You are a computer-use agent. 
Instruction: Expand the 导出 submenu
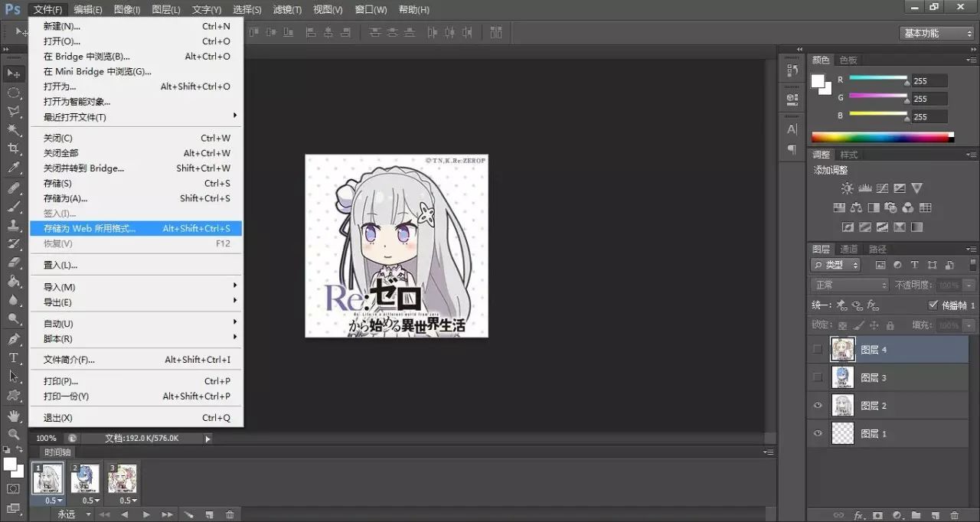point(136,302)
